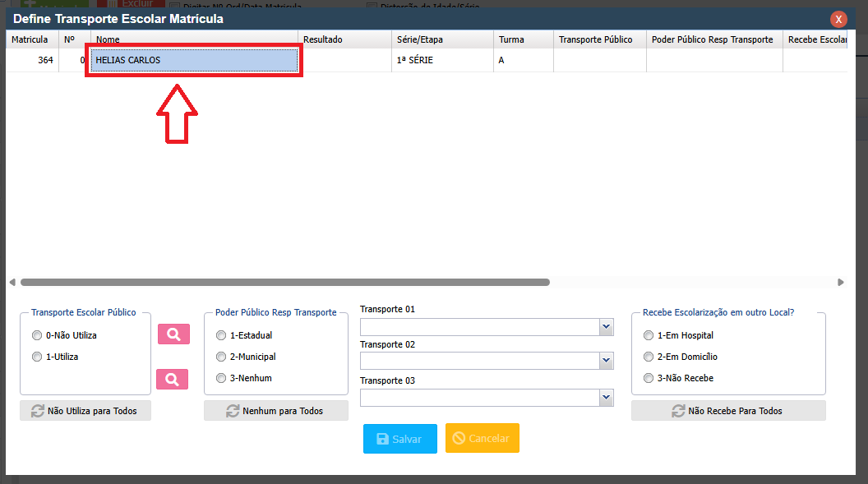
Task: Click the left scroll arrow of the grid
Action: pos(12,282)
